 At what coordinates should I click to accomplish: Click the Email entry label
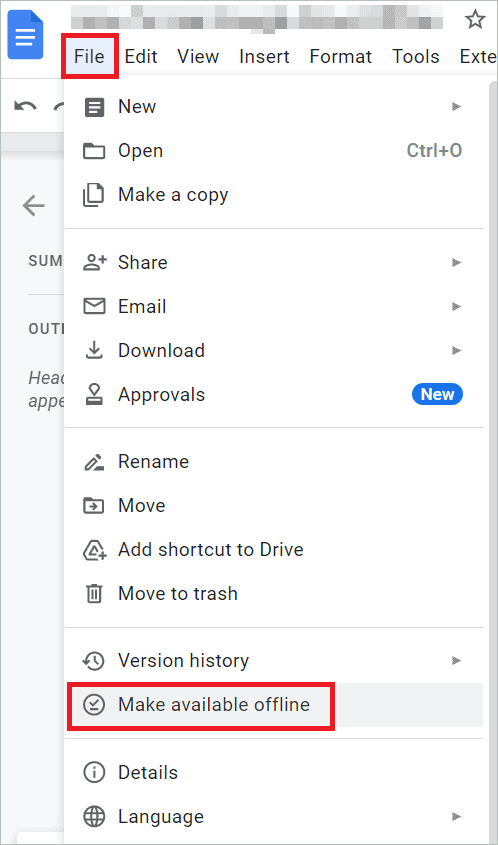click(142, 307)
